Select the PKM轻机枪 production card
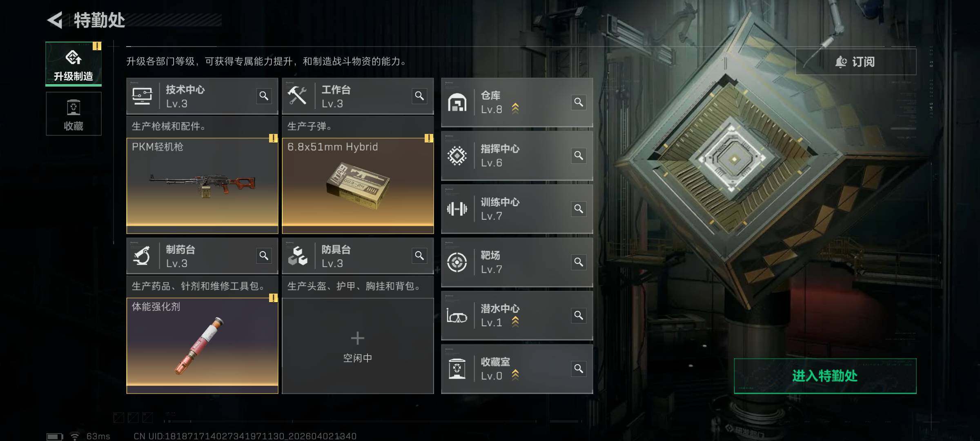Screen dimensions: 980x441 [202, 186]
